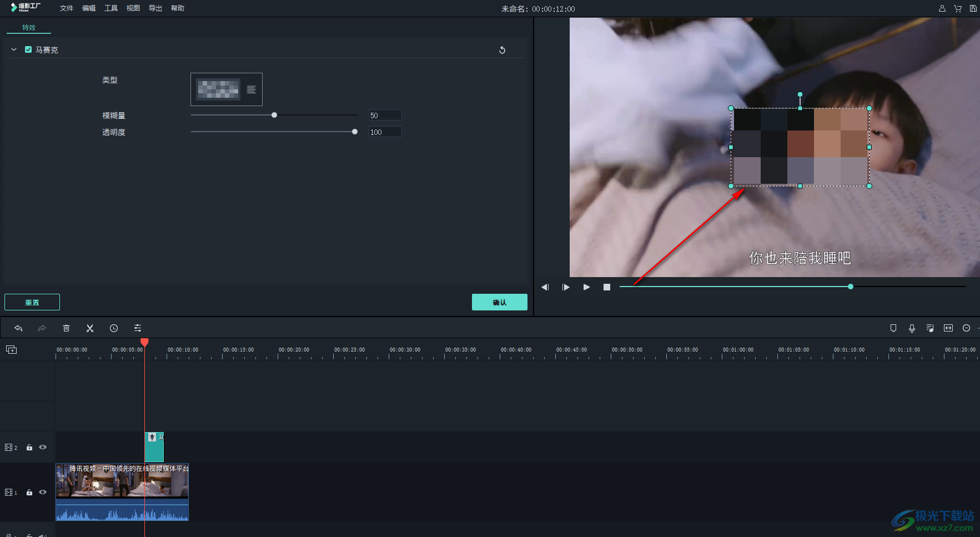
Task: Click the 重置 button
Action: coord(32,302)
